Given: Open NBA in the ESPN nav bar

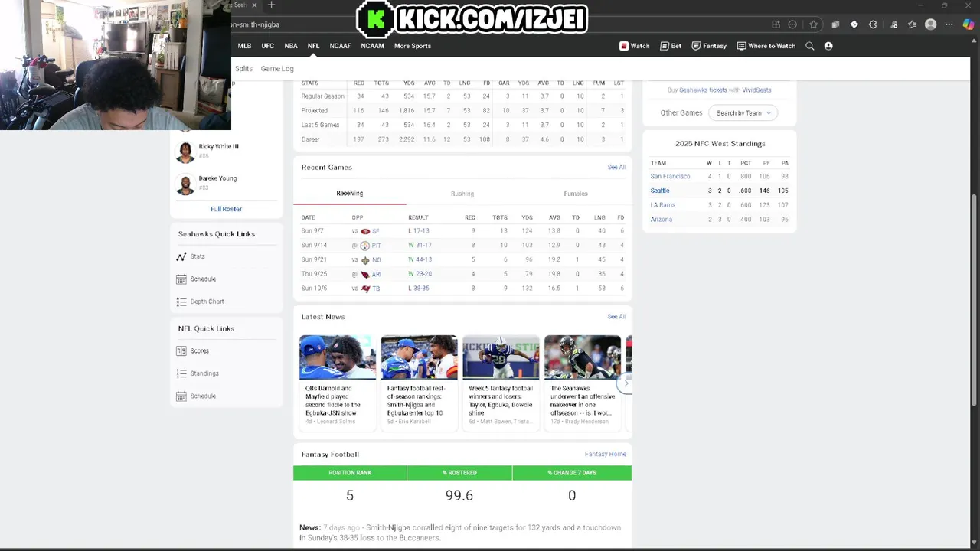Looking at the screenshot, I should [291, 46].
